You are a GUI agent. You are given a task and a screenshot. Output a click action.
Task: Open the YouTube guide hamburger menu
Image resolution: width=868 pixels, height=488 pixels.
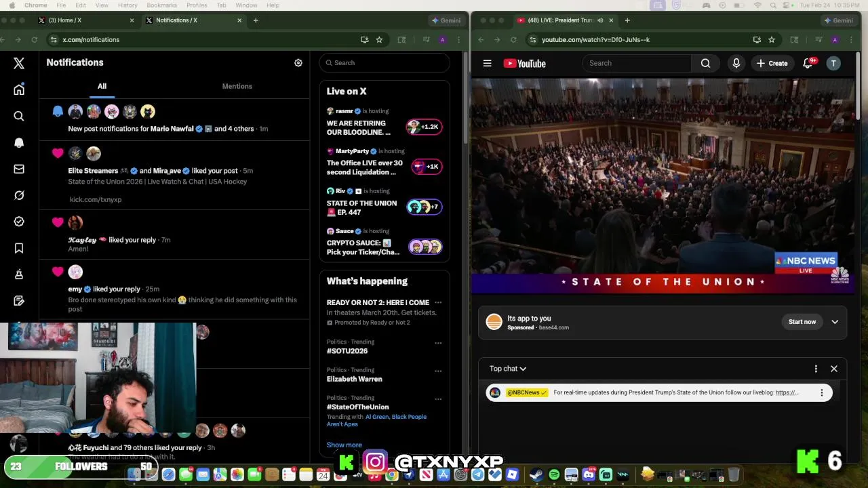[487, 63]
